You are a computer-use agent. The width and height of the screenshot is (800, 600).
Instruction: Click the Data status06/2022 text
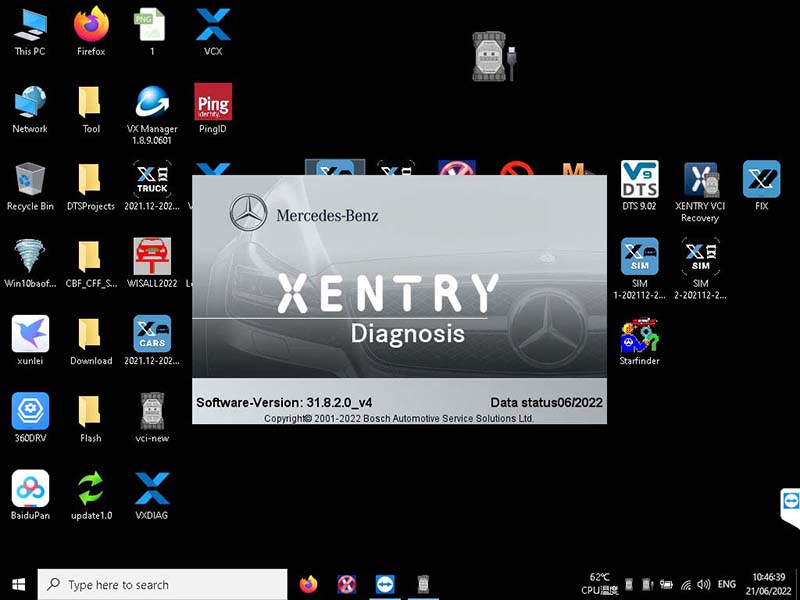(x=546, y=403)
